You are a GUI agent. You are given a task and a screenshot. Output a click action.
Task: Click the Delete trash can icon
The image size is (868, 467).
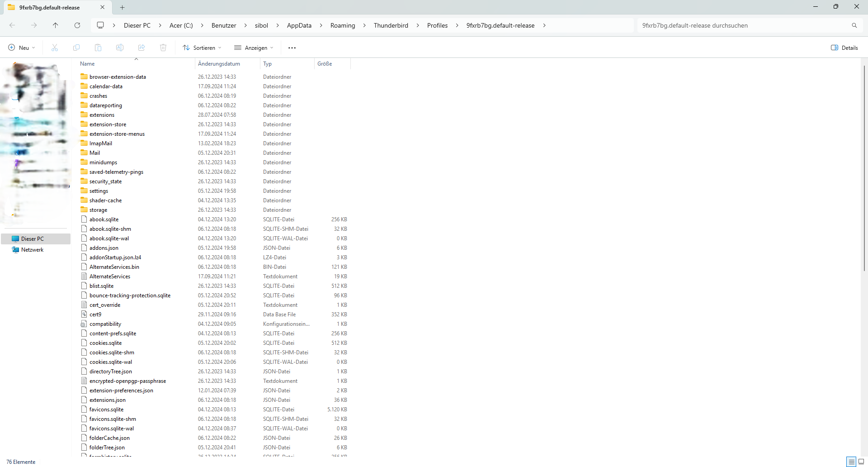click(163, 48)
